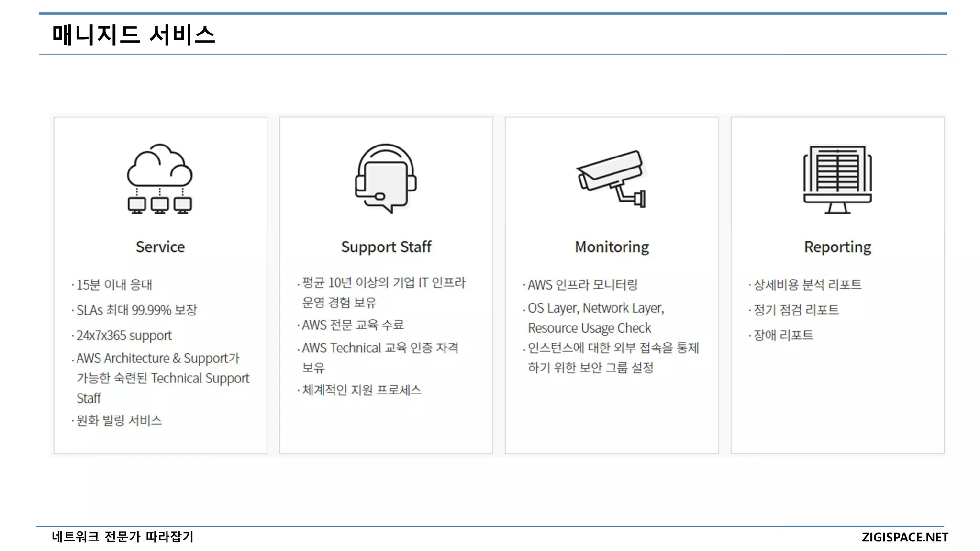This screenshot has width=980, height=551.
Task: Click the footer text 네트워크 전문가 따라잡기
Action: click(122, 537)
